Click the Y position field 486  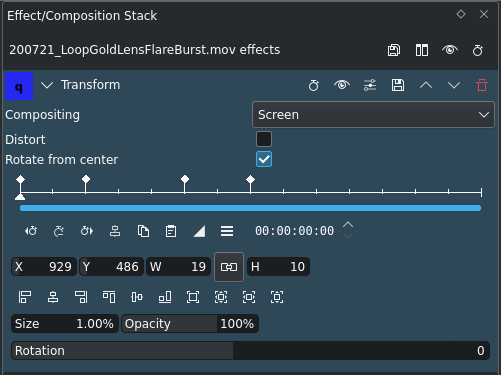pos(112,267)
